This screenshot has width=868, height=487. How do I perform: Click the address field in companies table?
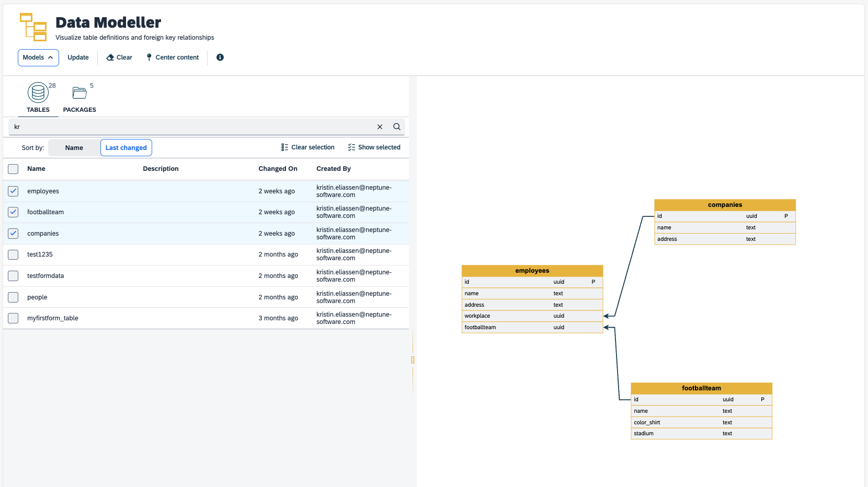tap(725, 239)
